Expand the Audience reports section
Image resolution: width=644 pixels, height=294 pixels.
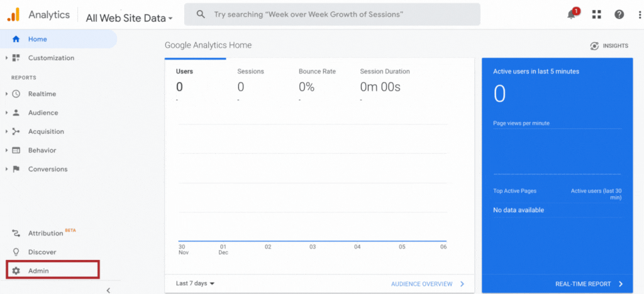tap(6, 113)
